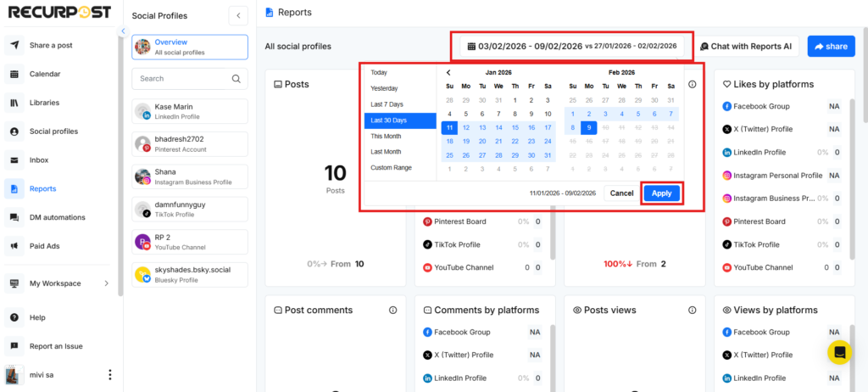Viewport: 868px width, 392px height.
Task: Go to previous month in the date picker
Action: [x=448, y=73]
